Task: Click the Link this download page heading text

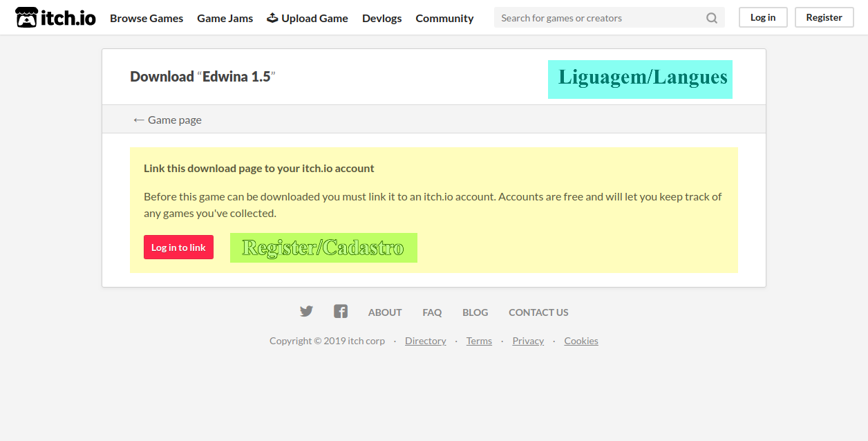Action: pyautogui.click(x=259, y=168)
